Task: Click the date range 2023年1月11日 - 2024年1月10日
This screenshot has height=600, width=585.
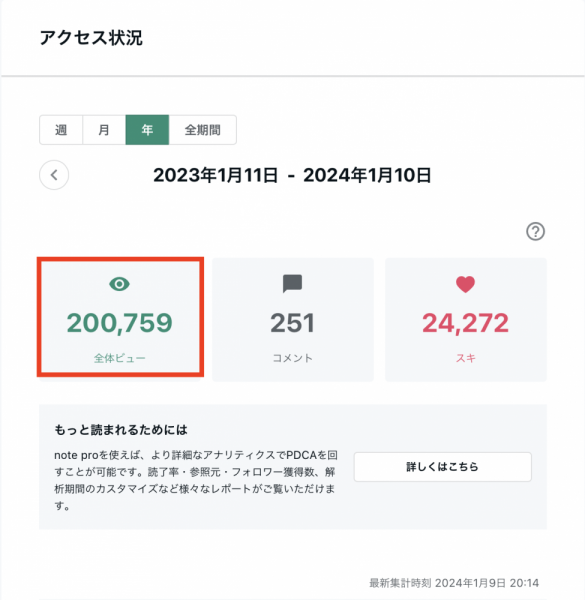Action: (x=292, y=175)
